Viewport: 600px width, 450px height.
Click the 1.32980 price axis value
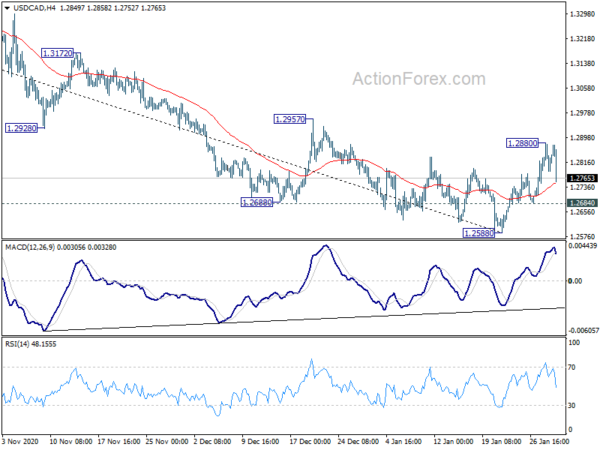click(582, 14)
